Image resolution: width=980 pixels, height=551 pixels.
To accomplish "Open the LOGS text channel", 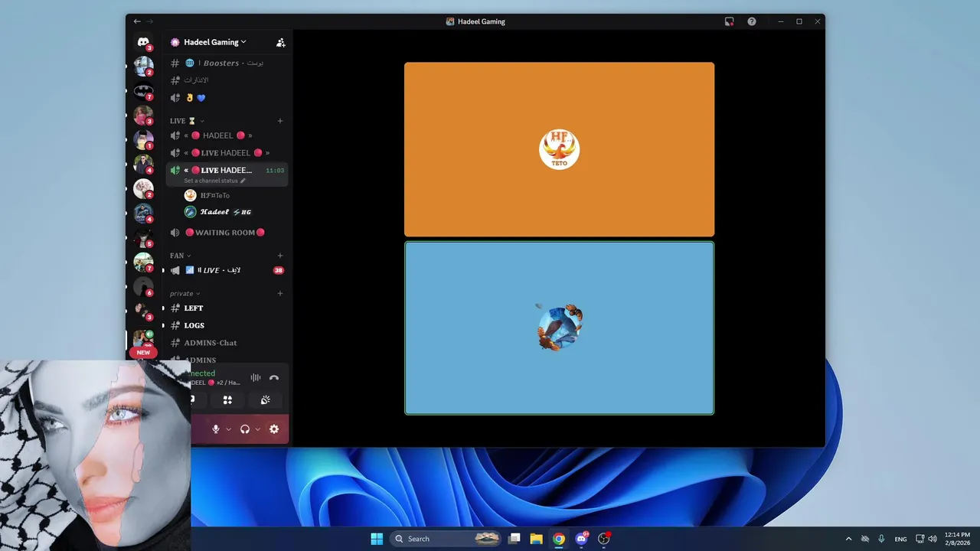I will coord(227,325).
